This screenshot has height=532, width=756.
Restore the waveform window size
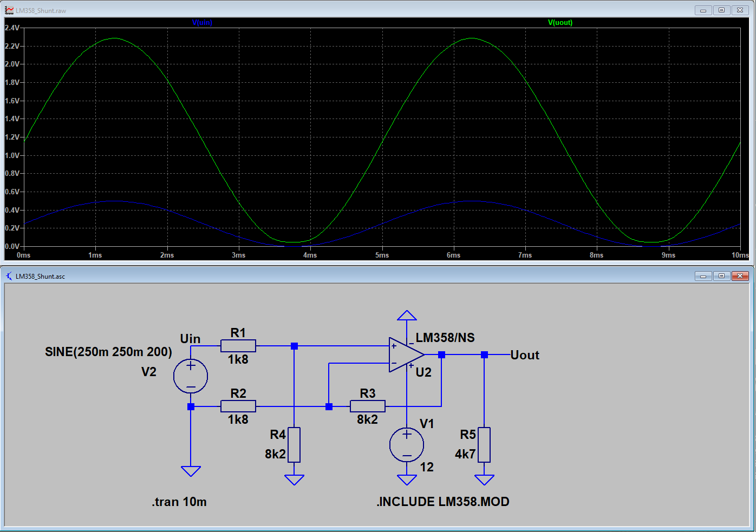pyautogui.click(x=721, y=10)
